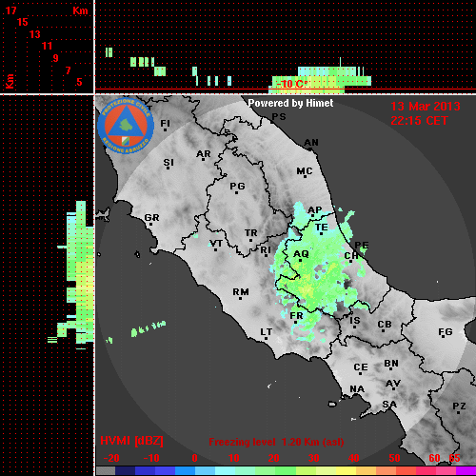Click the 'Powered by Himet' text
Screen dimensions: 476x476
tap(290, 103)
